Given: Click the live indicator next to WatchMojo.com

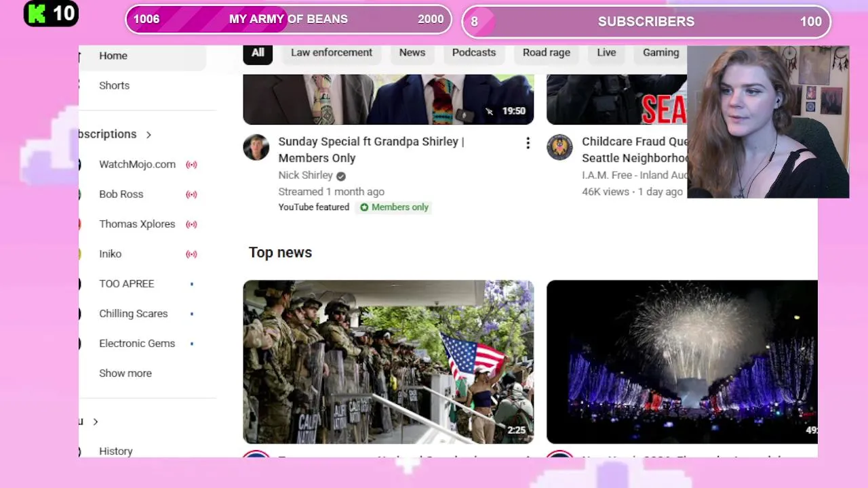Looking at the screenshot, I should (x=191, y=165).
